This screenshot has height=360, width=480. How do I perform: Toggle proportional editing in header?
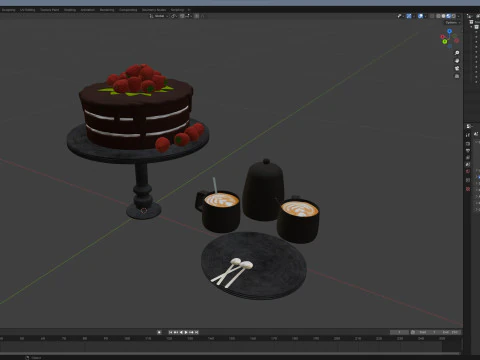coord(197,16)
